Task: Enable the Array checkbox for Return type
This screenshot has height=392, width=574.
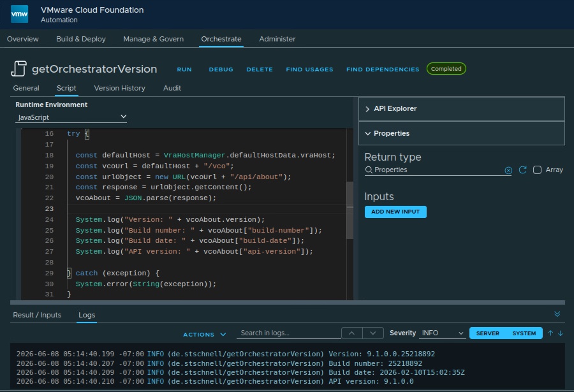Action: (x=537, y=170)
